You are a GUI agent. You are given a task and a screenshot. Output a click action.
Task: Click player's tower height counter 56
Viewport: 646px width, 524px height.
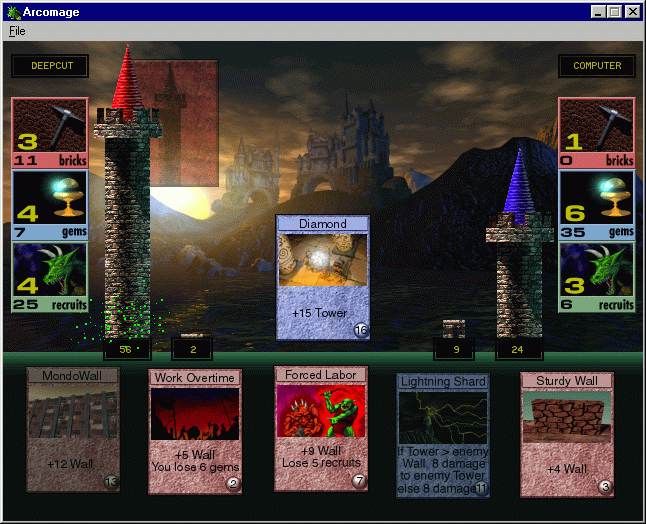pyautogui.click(x=127, y=350)
